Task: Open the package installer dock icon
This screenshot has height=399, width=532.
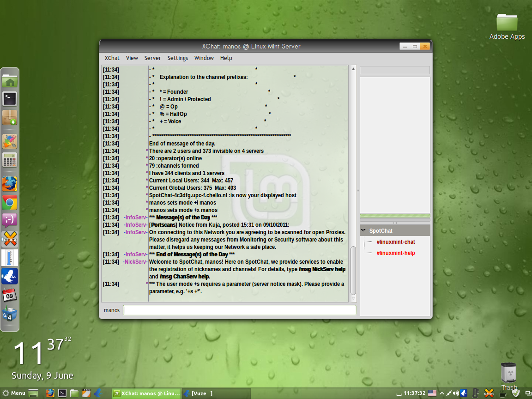Action: pyautogui.click(x=10, y=117)
